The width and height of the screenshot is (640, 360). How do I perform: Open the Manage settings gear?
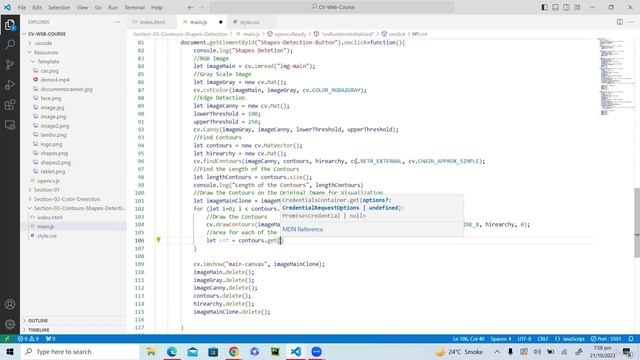(x=10, y=324)
